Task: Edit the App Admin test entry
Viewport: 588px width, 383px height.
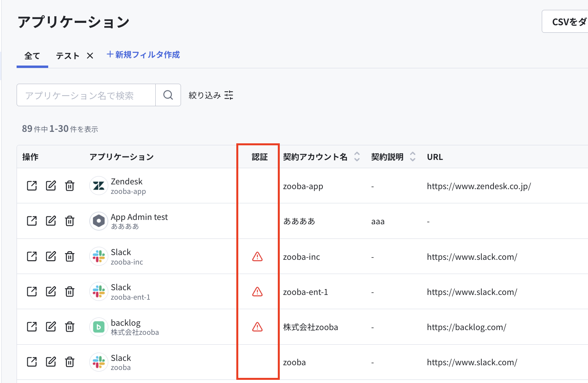Action: (51, 221)
